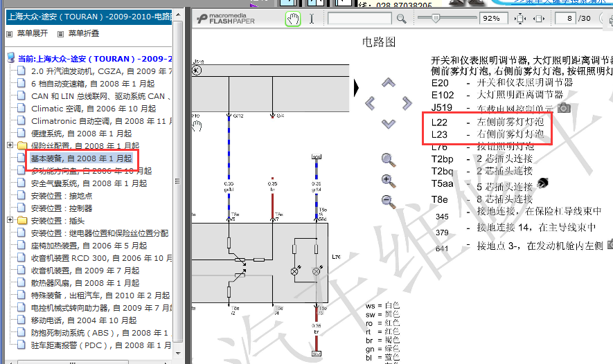Open 收音机装置, 自 2009 年 7 月起
The image size is (613, 364).
tap(85, 271)
